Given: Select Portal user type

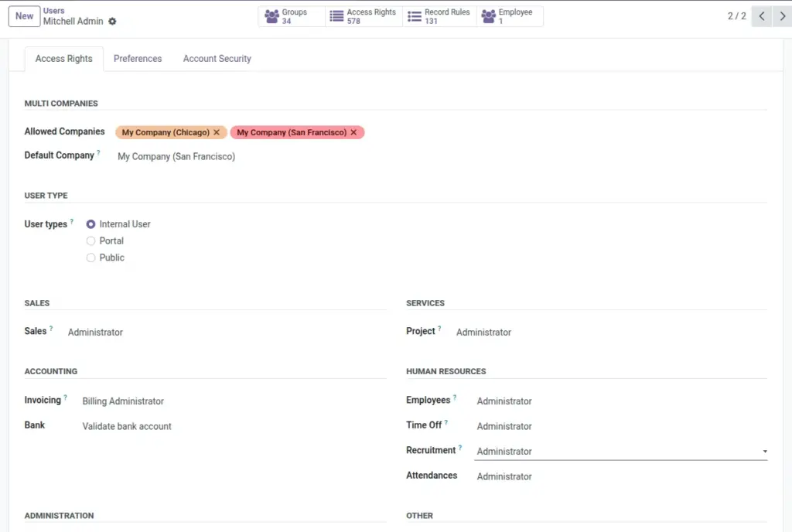Looking at the screenshot, I should point(91,240).
